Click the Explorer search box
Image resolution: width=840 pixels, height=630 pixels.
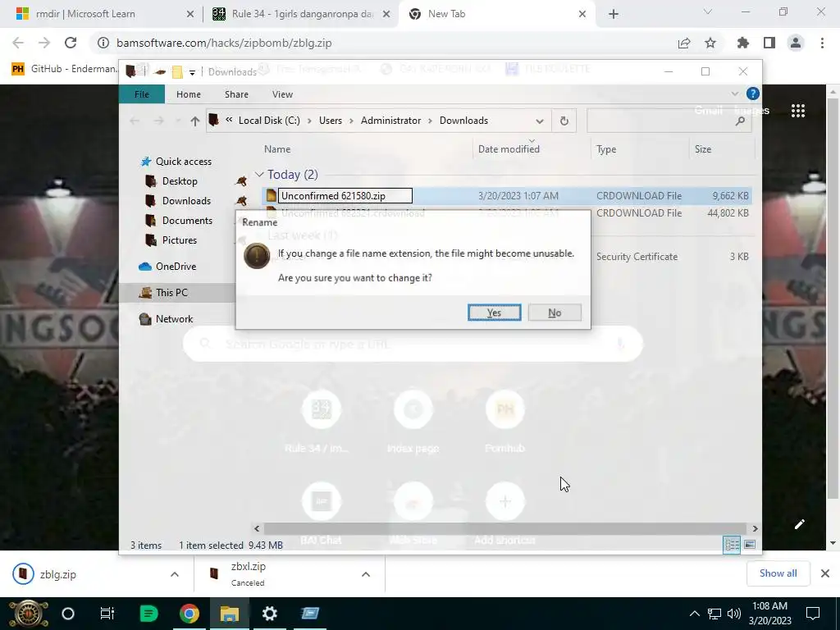pyautogui.click(x=669, y=121)
